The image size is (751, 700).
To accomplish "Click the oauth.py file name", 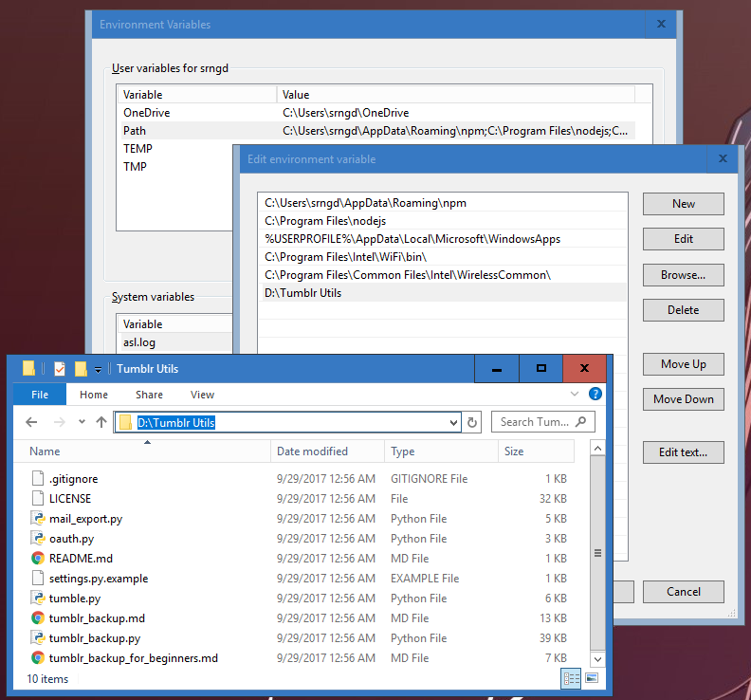I will pos(71,539).
